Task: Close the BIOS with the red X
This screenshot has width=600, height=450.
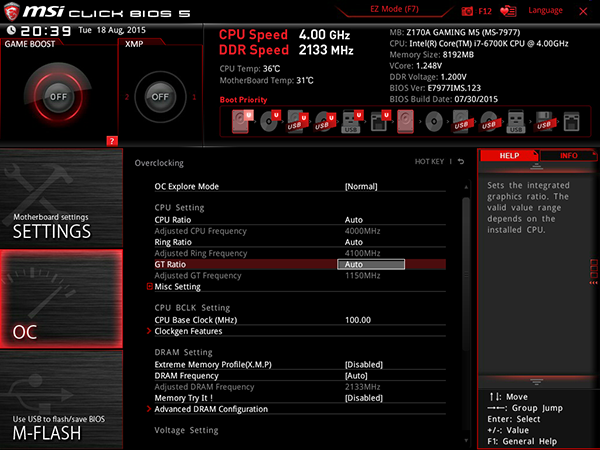Action: pos(583,11)
